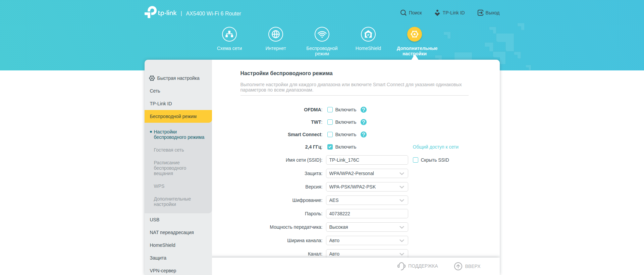The height and width of the screenshot is (275, 644).
Task: Enable the OFDMA checkbox
Action: click(x=330, y=110)
